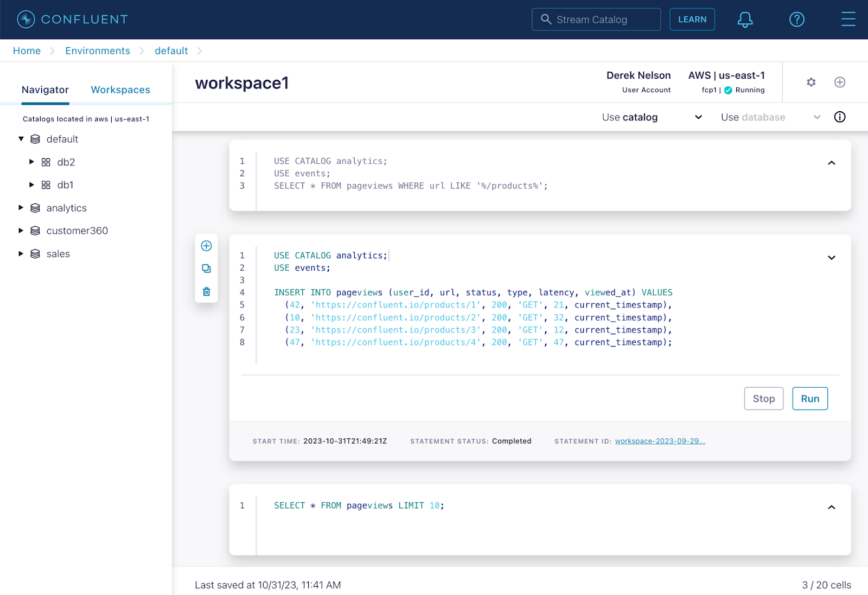Viewport: 868px width, 595px height.
Task: Click the '3 / 20 cells' counter
Action: [826, 585]
